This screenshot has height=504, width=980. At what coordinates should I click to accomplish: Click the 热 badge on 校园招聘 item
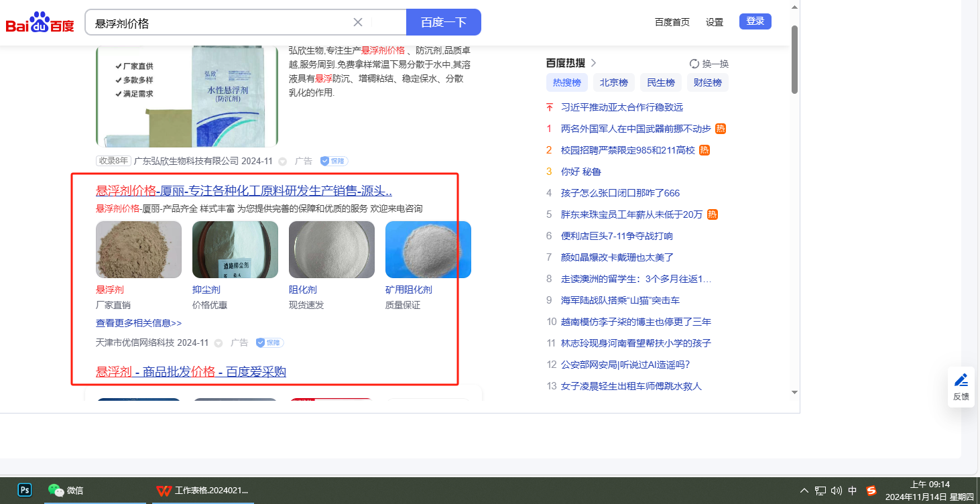coord(705,150)
